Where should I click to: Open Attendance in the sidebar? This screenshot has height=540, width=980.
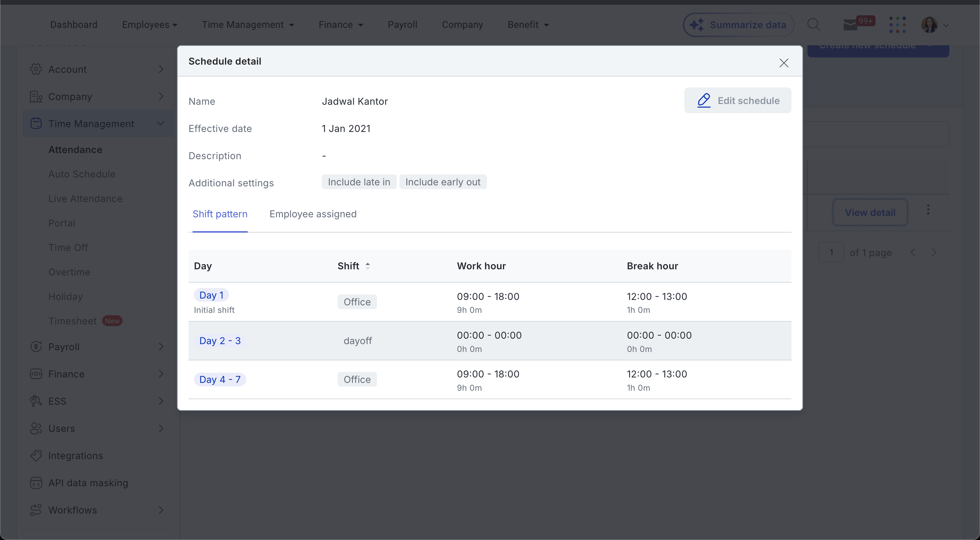click(x=75, y=150)
